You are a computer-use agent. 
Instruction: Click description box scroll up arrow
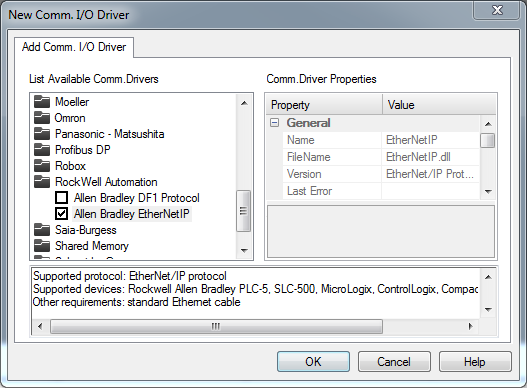[x=488, y=277]
